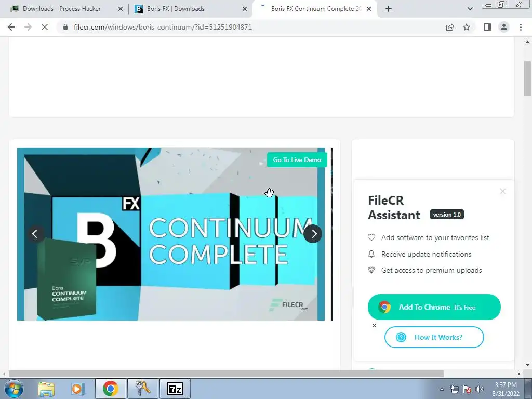Show the next slideshow image
Image resolution: width=532 pixels, height=399 pixels.
pos(313,234)
